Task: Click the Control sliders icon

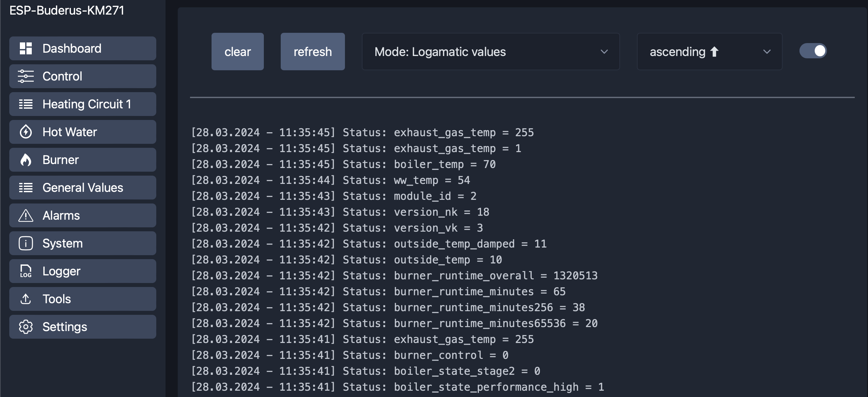Action: [25, 76]
